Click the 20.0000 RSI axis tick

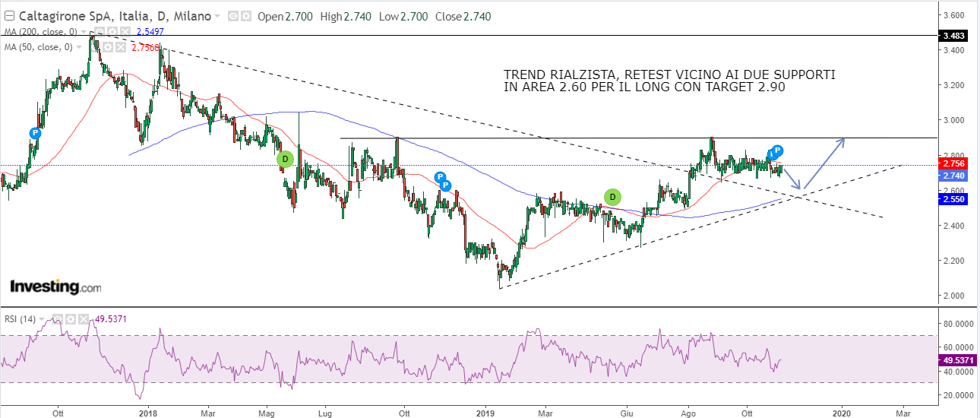(958, 395)
